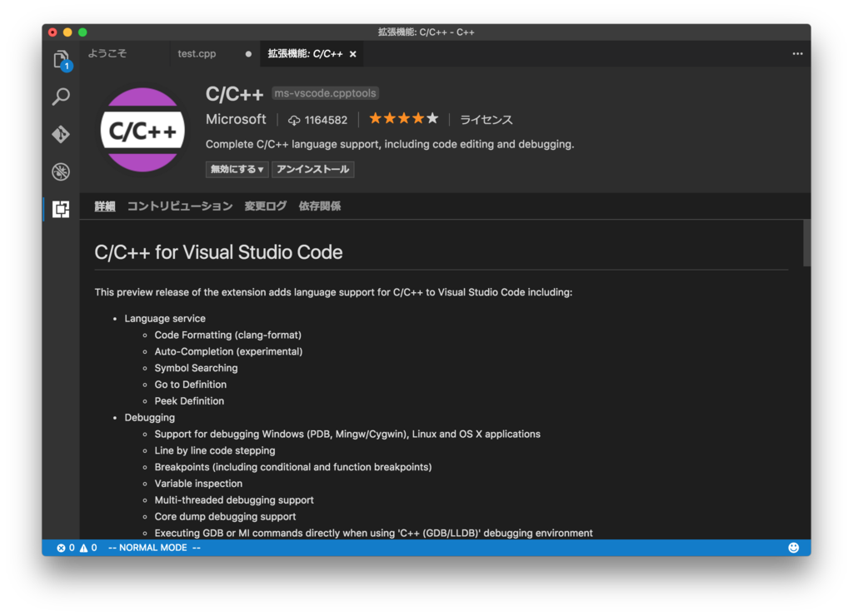Viewport: 853px width, 616px height.
Task: Open the more actions ellipsis menu
Action: 797,54
